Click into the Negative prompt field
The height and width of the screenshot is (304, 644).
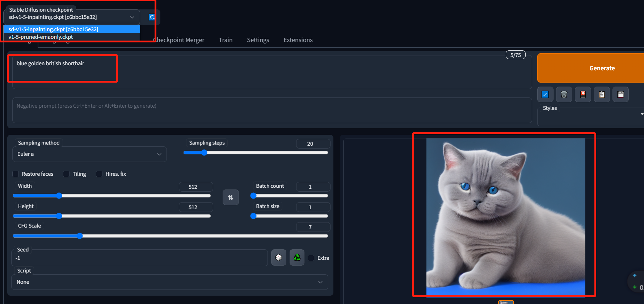click(x=272, y=110)
